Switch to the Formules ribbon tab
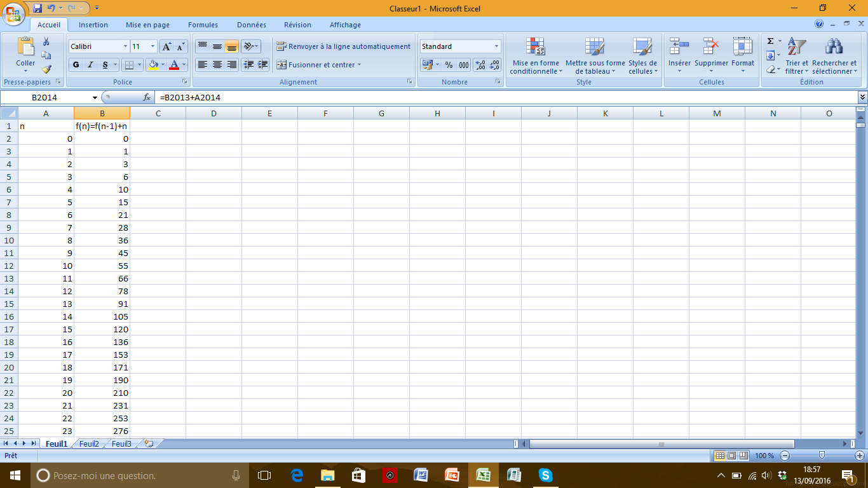Viewport: 868px width, 488px height. pos(203,25)
